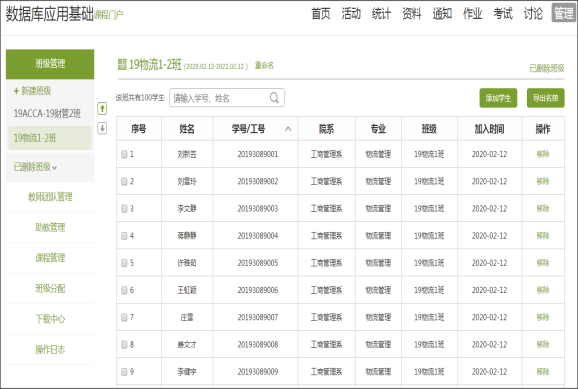Open the 统计 tab

point(381,14)
